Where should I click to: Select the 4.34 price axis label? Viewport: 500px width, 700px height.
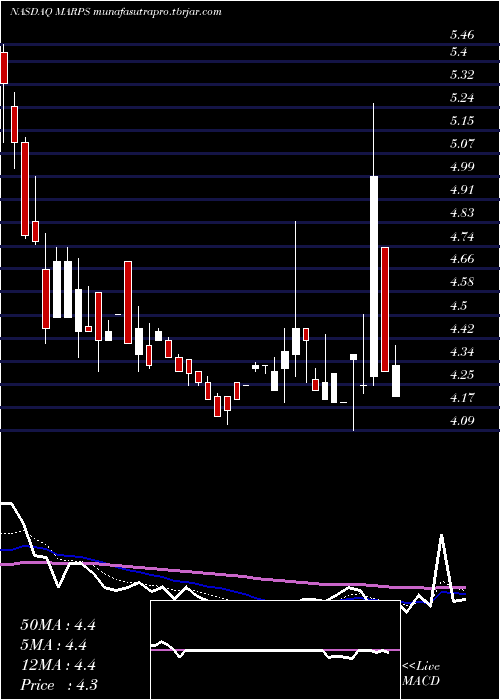(462, 352)
